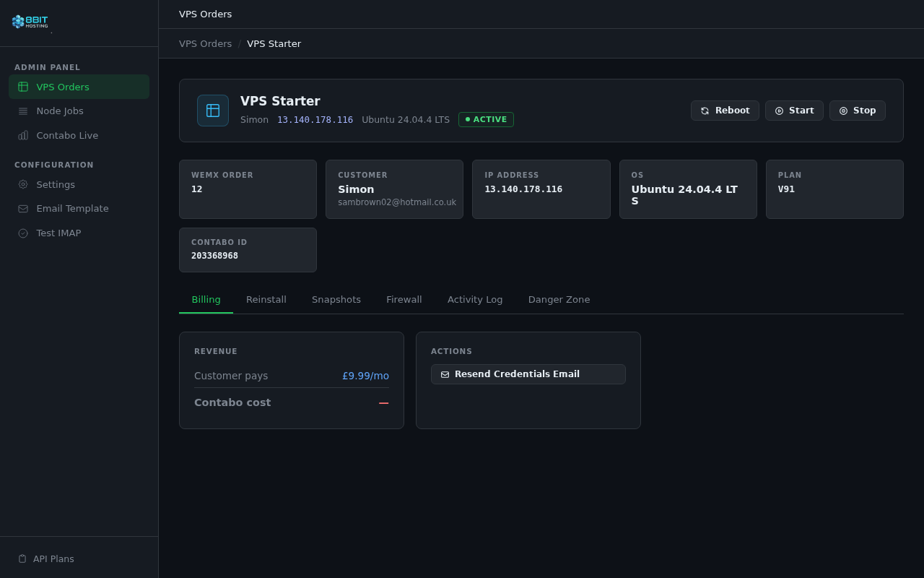Click the VPS Orders page title
The width and height of the screenshot is (924, 578).
[206, 14]
